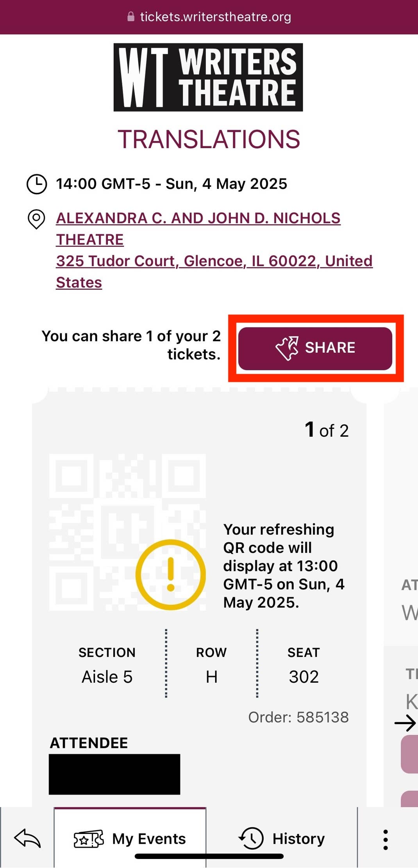Tap the seat number 302
The height and width of the screenshot is (868, 418).
[x=304, y=676]
